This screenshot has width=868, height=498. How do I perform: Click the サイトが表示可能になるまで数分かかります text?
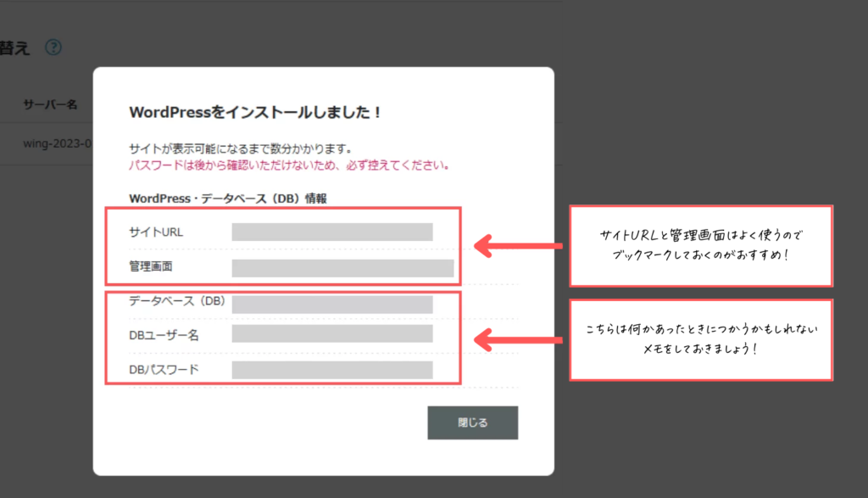click(241, 148)
